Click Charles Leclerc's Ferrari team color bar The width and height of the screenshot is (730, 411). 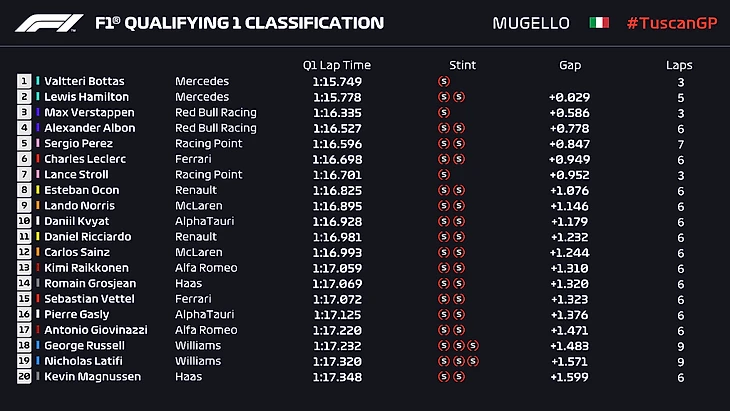(39, 159)
